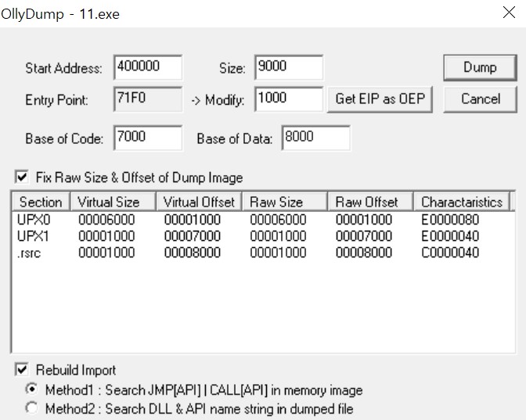Click characteristics value C0000040
Viewport: 526px width, 420px height.
[x=450, y=253]
